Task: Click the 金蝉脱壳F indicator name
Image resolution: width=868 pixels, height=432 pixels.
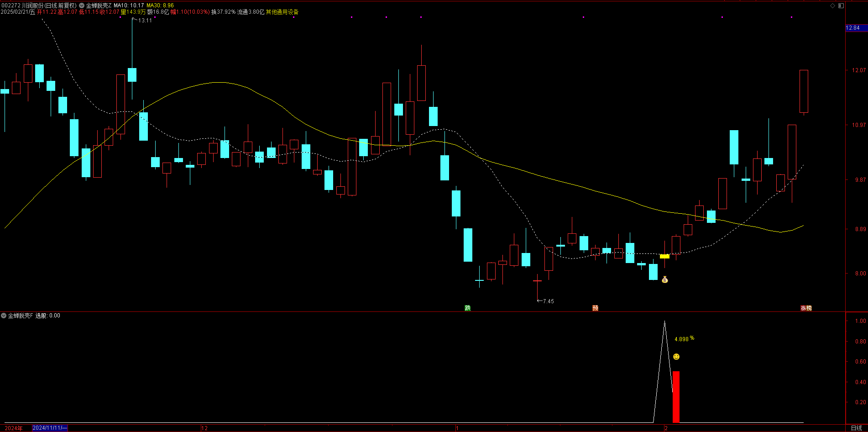Action: tap(21, 316)
